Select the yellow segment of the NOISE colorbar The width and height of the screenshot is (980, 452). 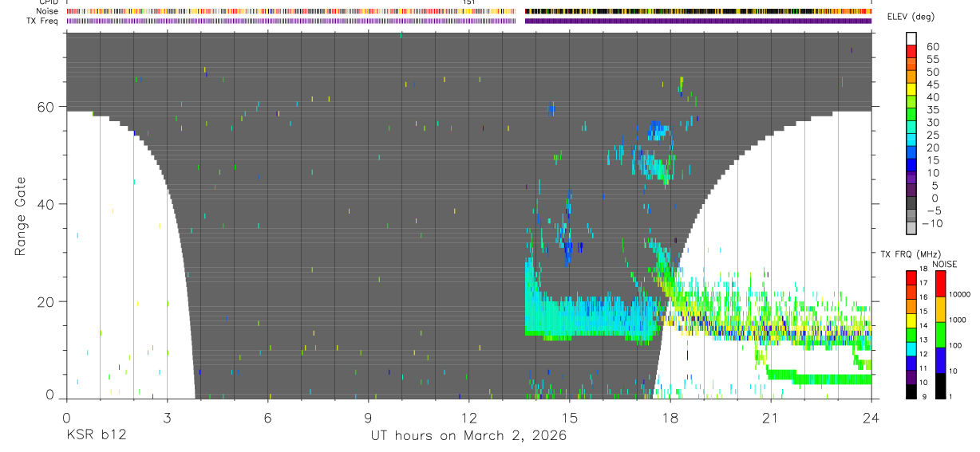tap(940, 308)
